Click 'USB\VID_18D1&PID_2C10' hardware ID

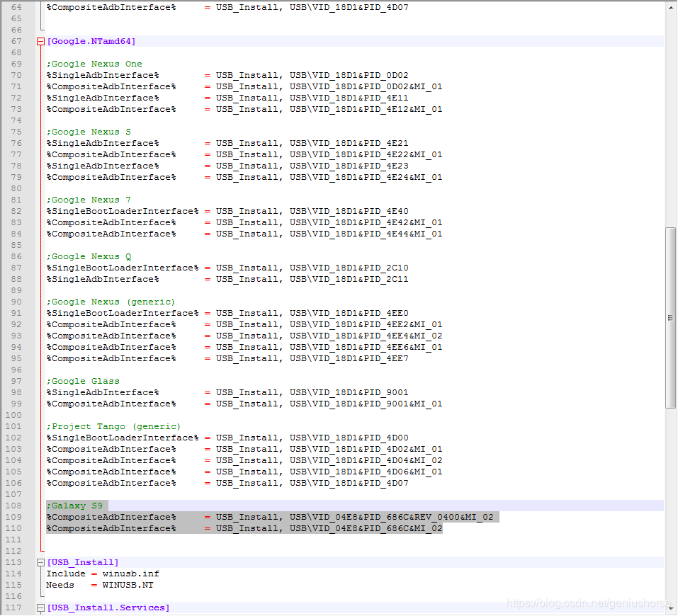pos(349,268)
